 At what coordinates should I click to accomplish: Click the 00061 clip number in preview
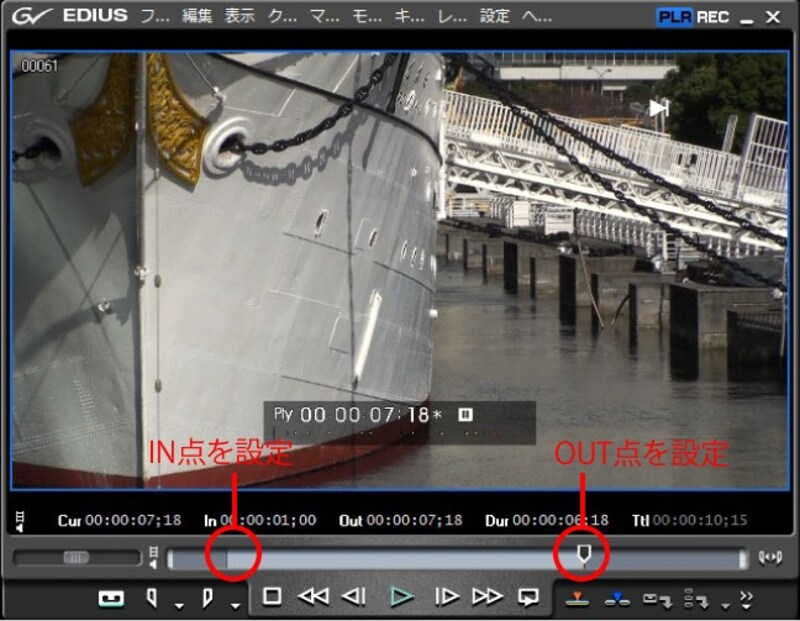click(x=39, y=66)
